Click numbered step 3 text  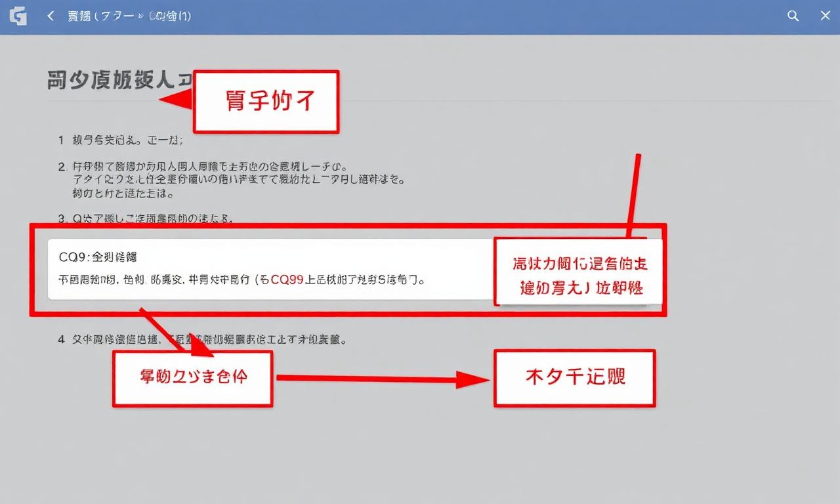(x=148, y=219)
